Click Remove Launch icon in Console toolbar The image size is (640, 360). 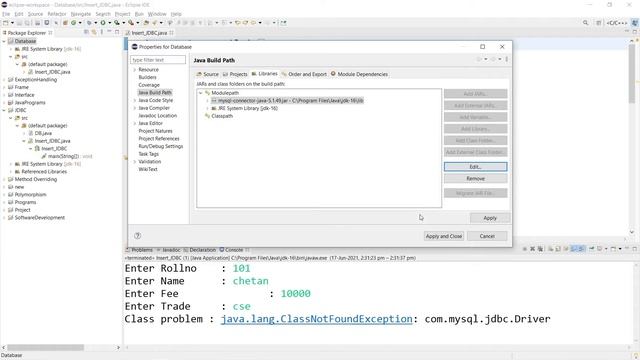[532, 249]
